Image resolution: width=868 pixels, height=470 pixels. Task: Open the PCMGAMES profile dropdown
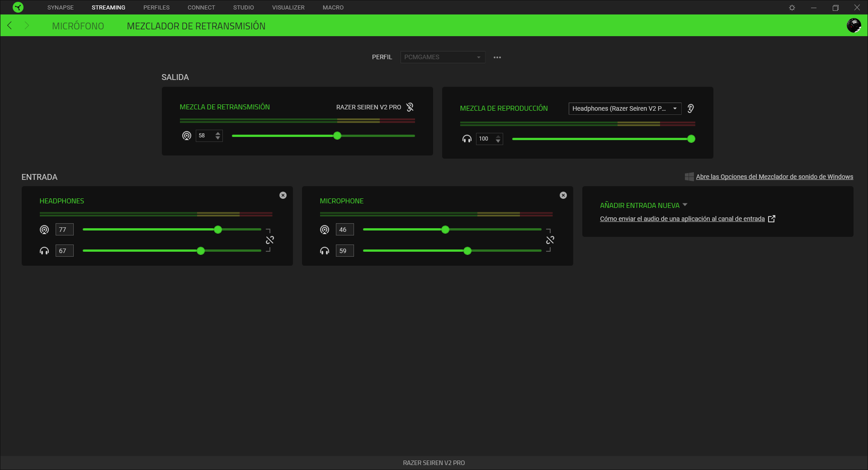click(x=443, y=57)
